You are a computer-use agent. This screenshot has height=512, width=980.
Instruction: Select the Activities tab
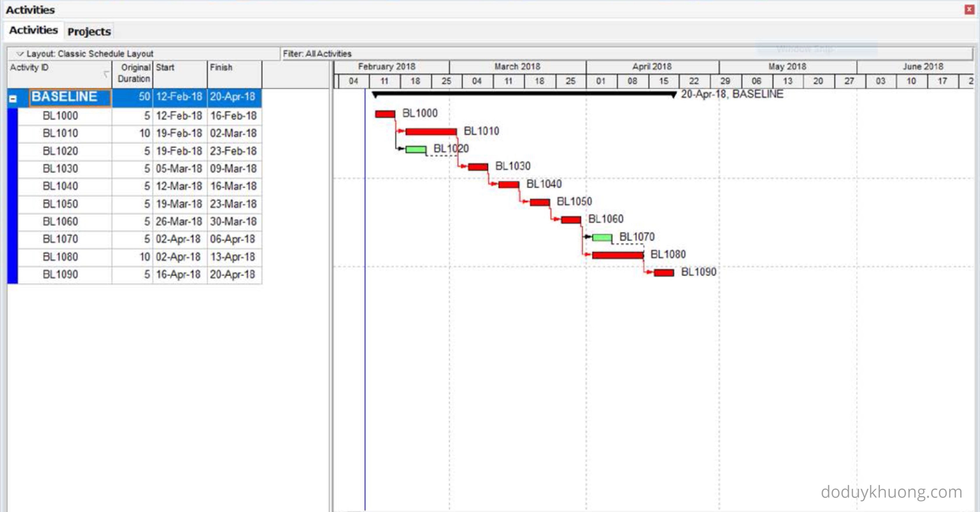pyautogui.click(x=33, y=30)
